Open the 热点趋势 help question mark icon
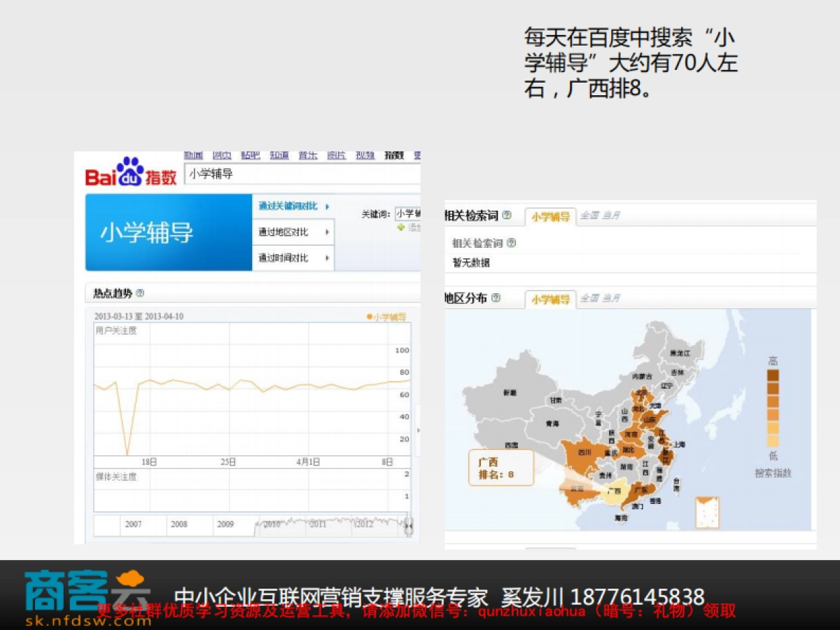 (139, 292)
